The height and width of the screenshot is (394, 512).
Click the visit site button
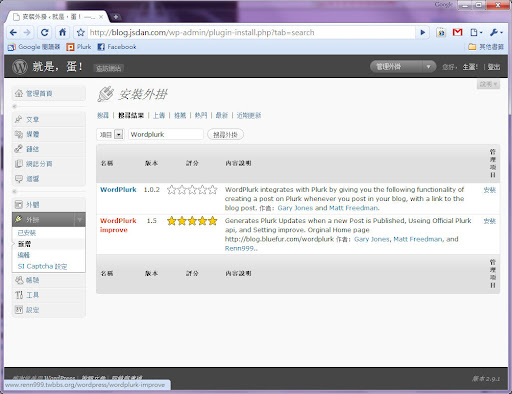(x=109, y=68)
